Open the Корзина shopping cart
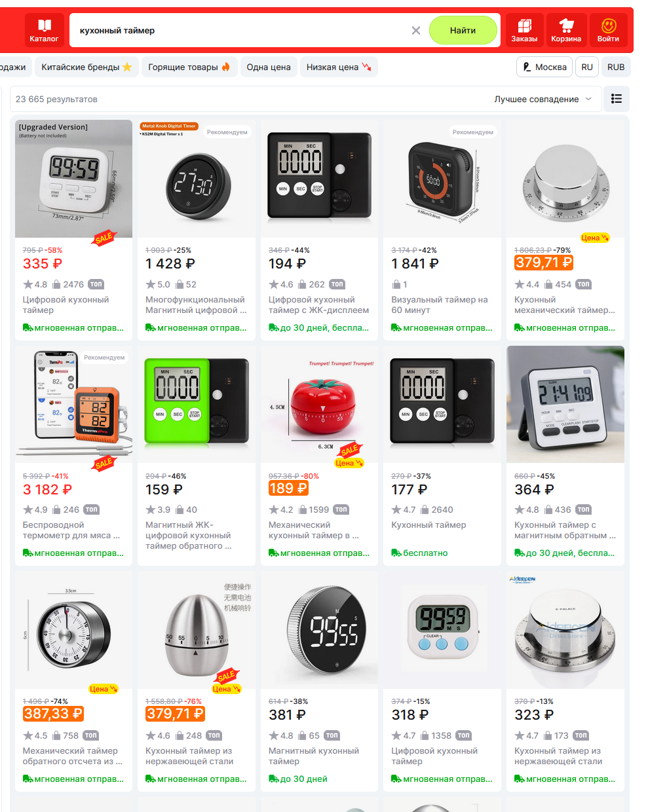This screenshot has height=812, width=648. (566, 30)
